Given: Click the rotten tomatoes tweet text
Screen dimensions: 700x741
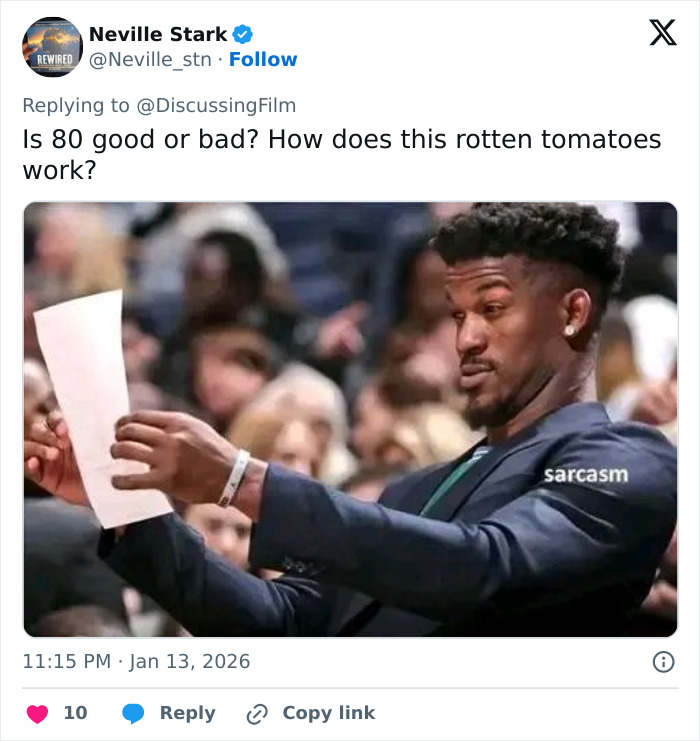Looking at the screenshot, I should point(341,154).
